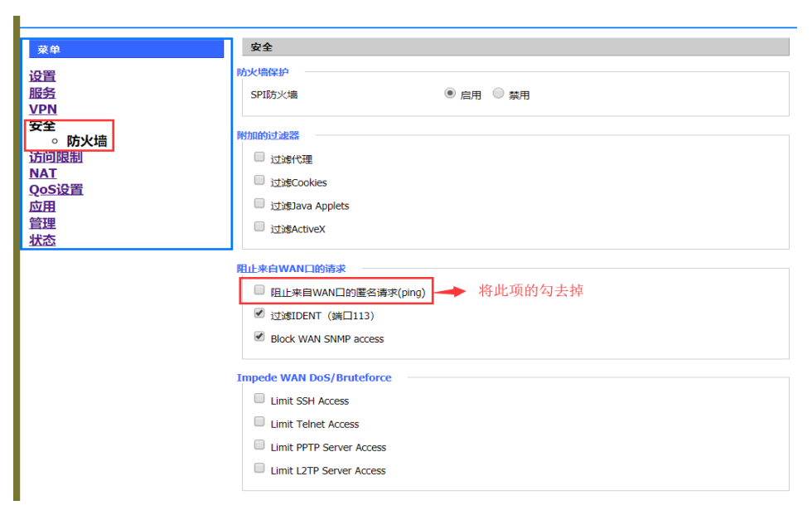
Task: Select 禁用 radio for SPI防火墙
Action: [498, 94]
